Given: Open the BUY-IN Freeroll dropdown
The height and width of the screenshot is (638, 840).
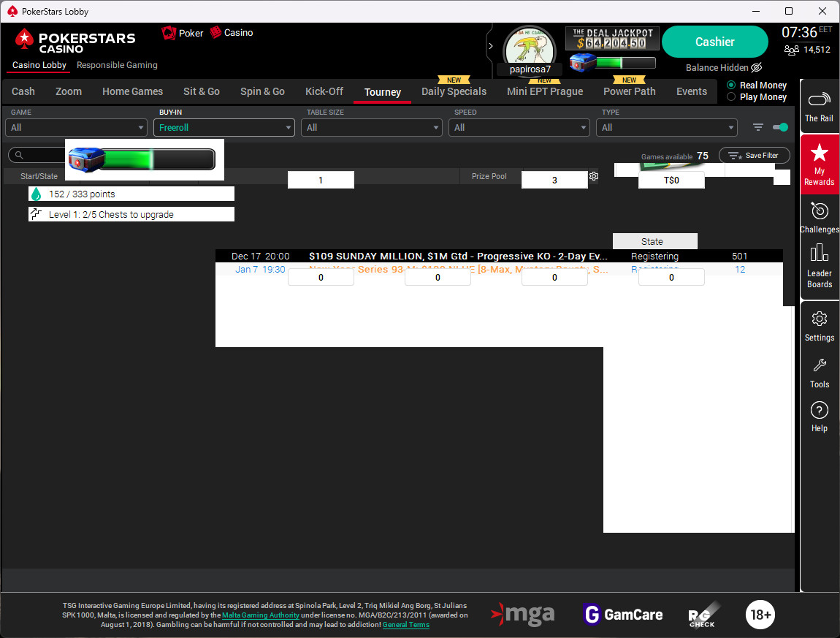Looking at the screenshot, I should tap(224, 128).
